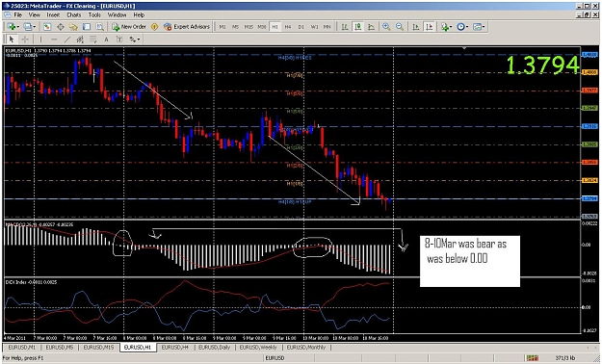Image resolution: width=602 pixels, height=364 pixels.
Task: Open the Insert menu
Action: point(53,15)
